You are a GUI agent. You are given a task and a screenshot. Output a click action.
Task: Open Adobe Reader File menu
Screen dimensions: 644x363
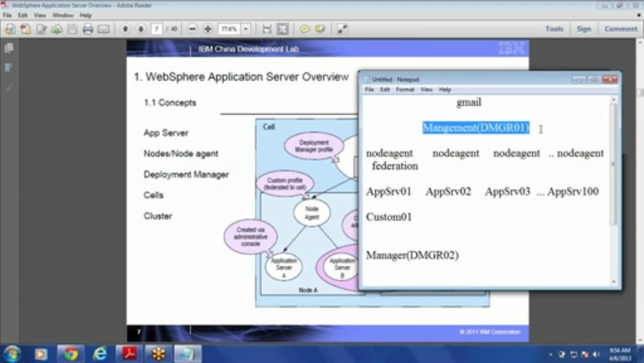(x=8, y=16)
